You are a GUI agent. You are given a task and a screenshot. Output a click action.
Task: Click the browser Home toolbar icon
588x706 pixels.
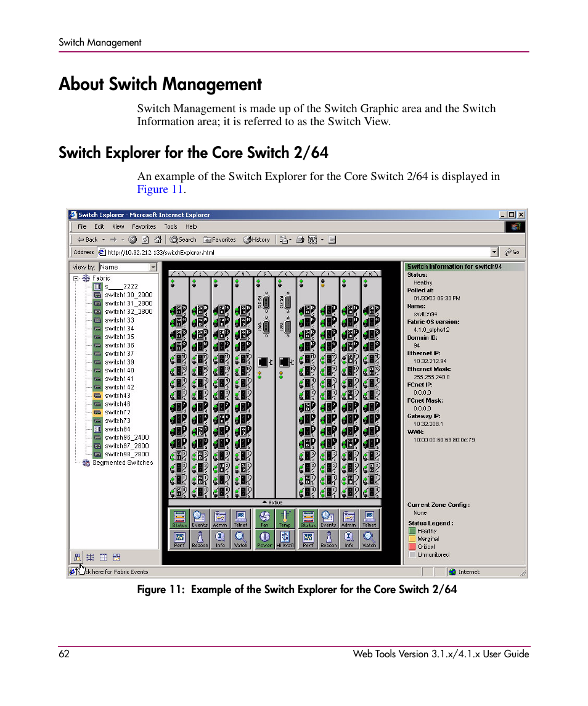click(158, 239)
